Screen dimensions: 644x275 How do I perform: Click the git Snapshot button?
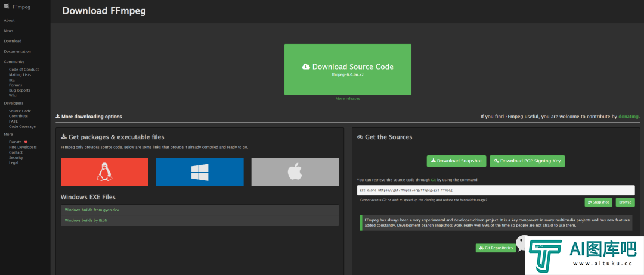click(x=599, y=202)
